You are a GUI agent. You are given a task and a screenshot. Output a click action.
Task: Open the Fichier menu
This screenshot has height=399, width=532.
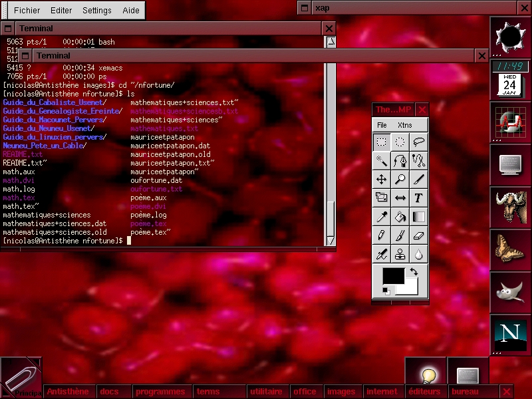pyautogui.click(x=27, y=11)
